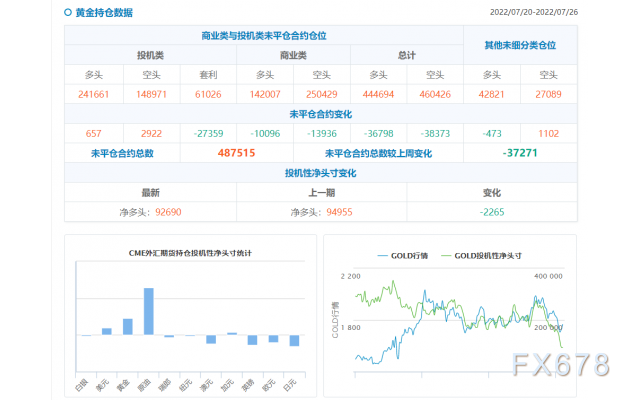Click the 2 200 left axis label
Viewport: 640px width, 400px height.
[x=351, y=276]
